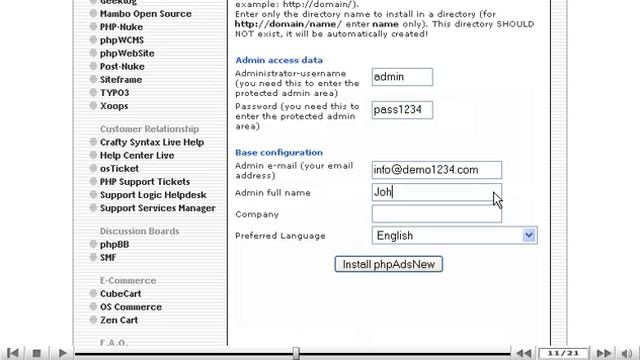Image resolution: width=640 pixels, height=360 pixels.
Task: Open Support Logic Helpdesk link
Action: [x=153, y=195]
